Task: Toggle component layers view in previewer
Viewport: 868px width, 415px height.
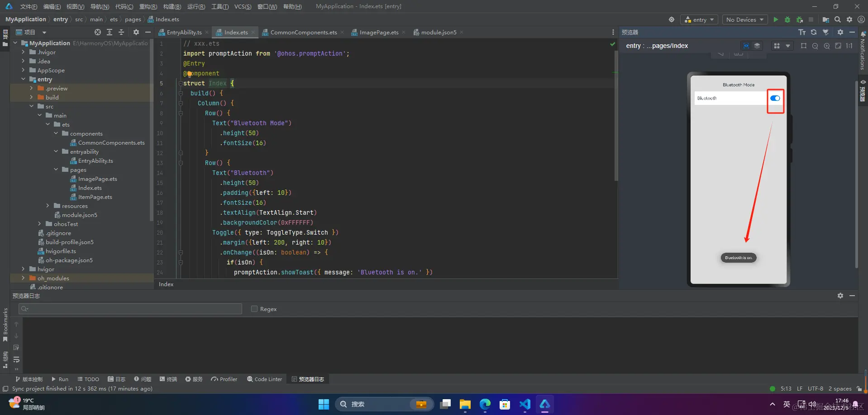Action: click(757, 46)
